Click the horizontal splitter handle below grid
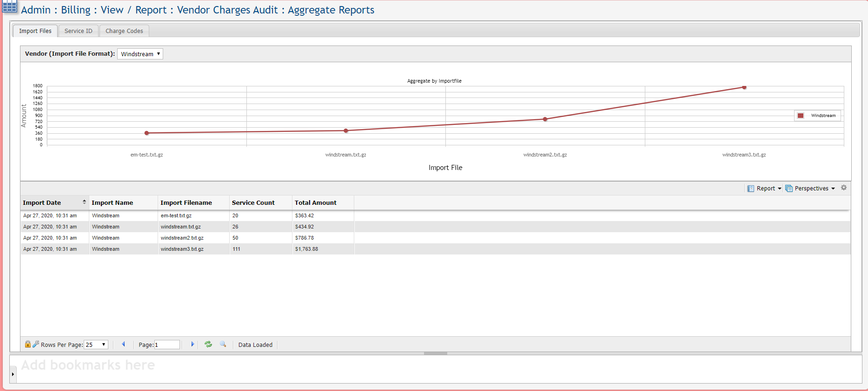This screenshot has width=868, height=391. click(436, 353)
